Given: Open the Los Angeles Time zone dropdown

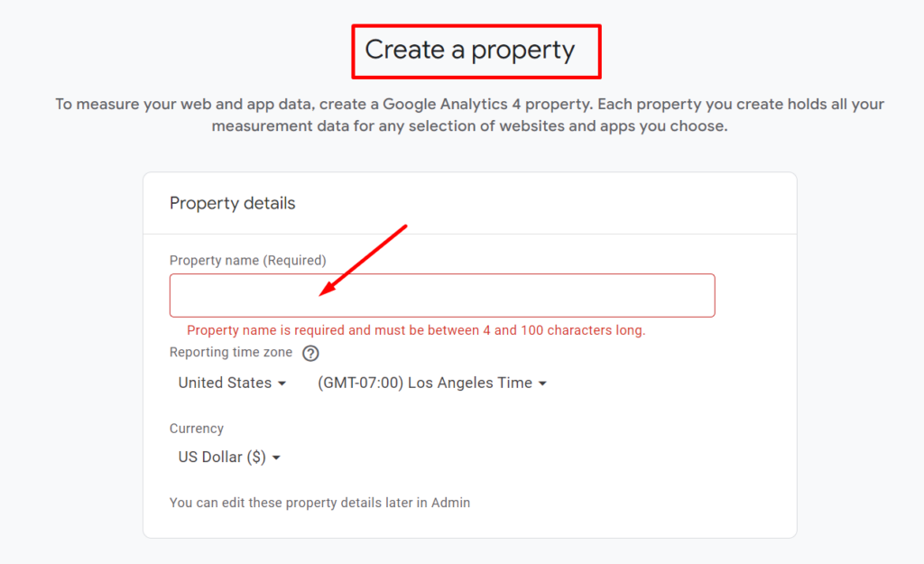Looking at the screenshot, I should pyautogui.click(x=424, y=383).
